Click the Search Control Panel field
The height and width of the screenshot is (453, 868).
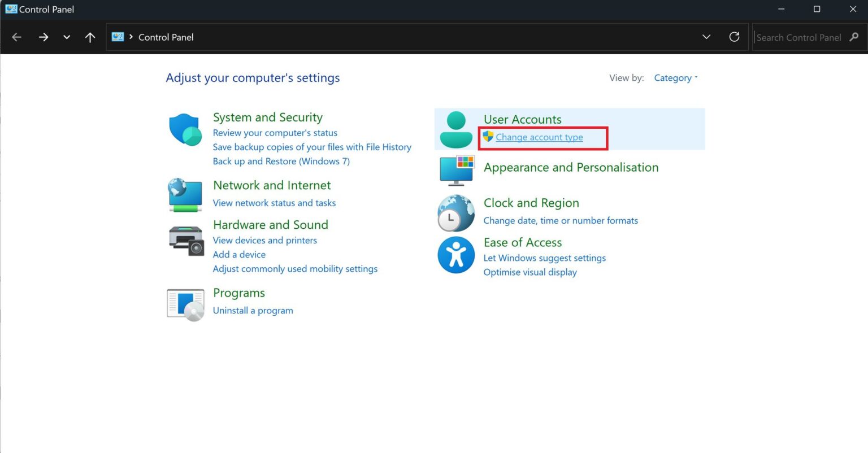tap(802, 37)
